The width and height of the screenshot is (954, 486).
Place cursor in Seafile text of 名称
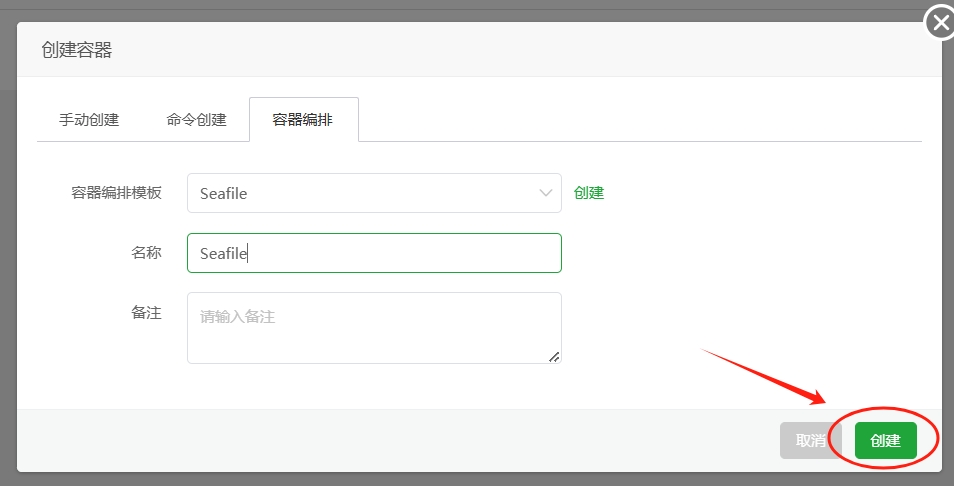point(223,253)
